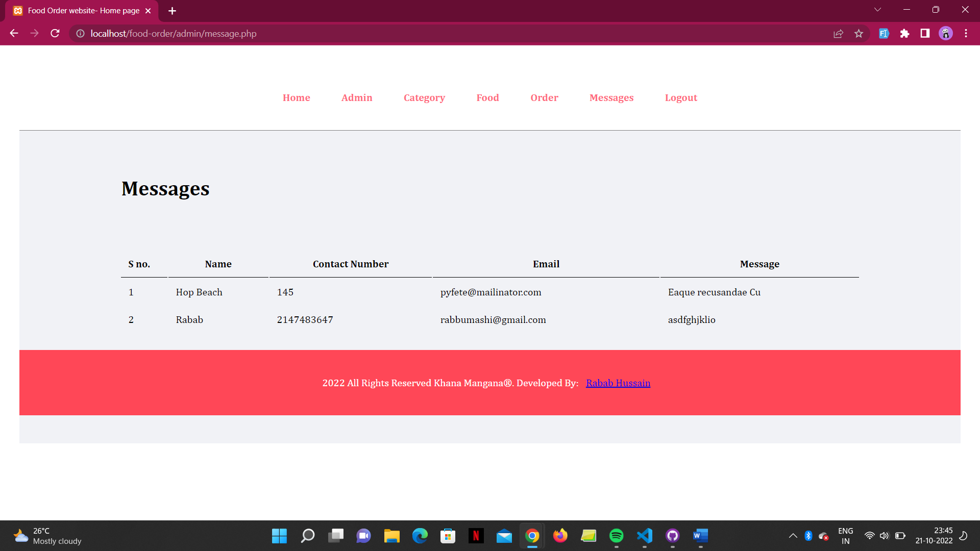Expand hidden system tray icons
The height and width of the screenshot is (551, 980).
coord(793,536)
